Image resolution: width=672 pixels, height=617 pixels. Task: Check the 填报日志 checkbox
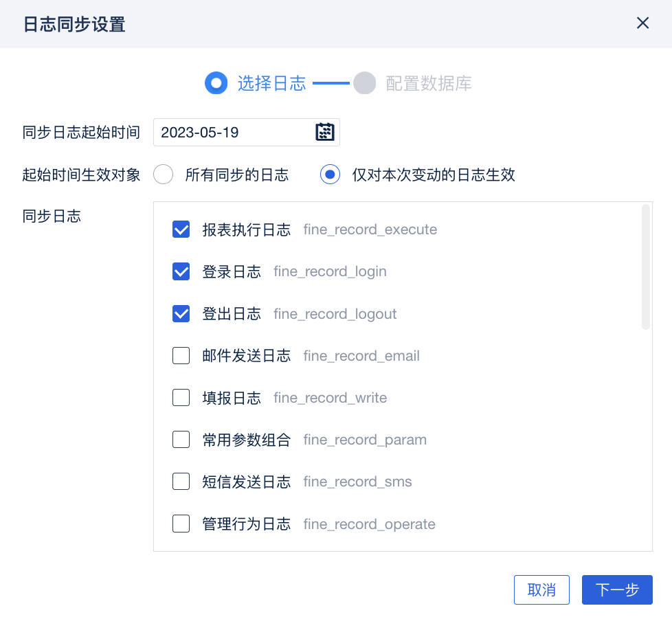tap(181, 398)
